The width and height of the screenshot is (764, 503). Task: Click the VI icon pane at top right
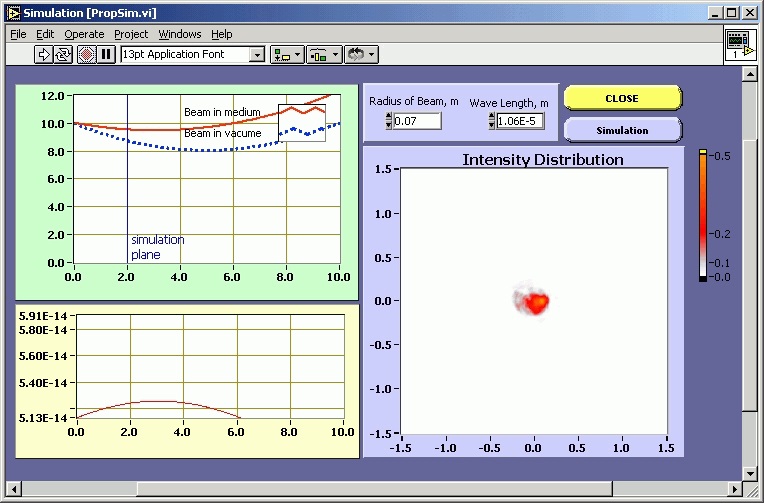(740, 45)
